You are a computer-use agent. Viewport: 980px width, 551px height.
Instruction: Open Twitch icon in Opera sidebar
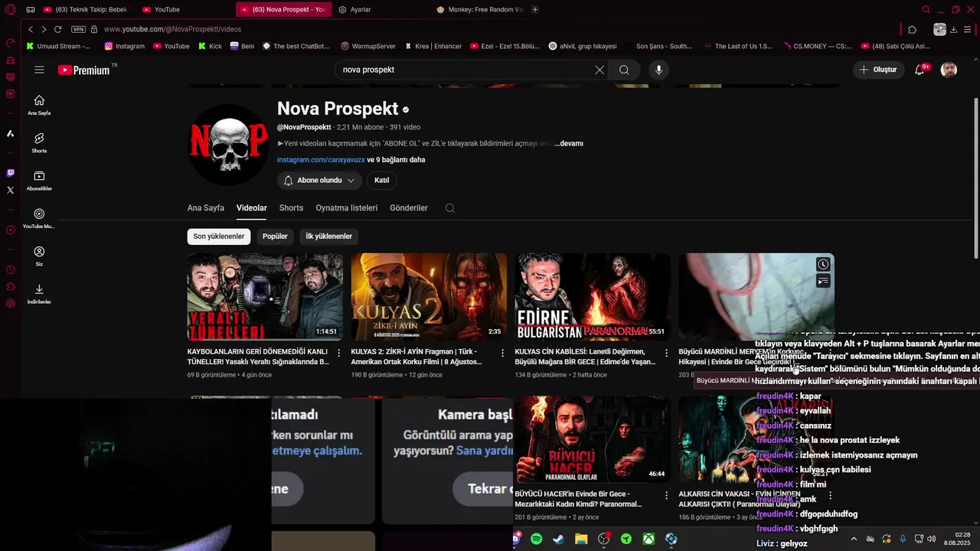coord(10,174)
